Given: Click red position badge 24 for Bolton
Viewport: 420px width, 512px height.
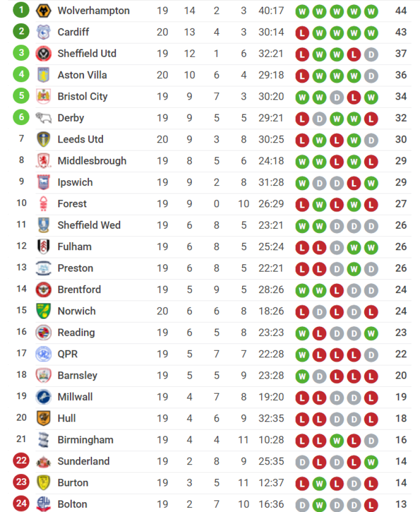Looking at the screenshot, I should (x=21, y=503).
